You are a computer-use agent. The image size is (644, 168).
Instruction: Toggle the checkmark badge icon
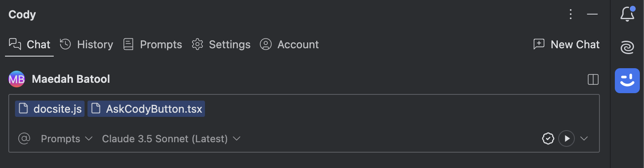[548, 138]
